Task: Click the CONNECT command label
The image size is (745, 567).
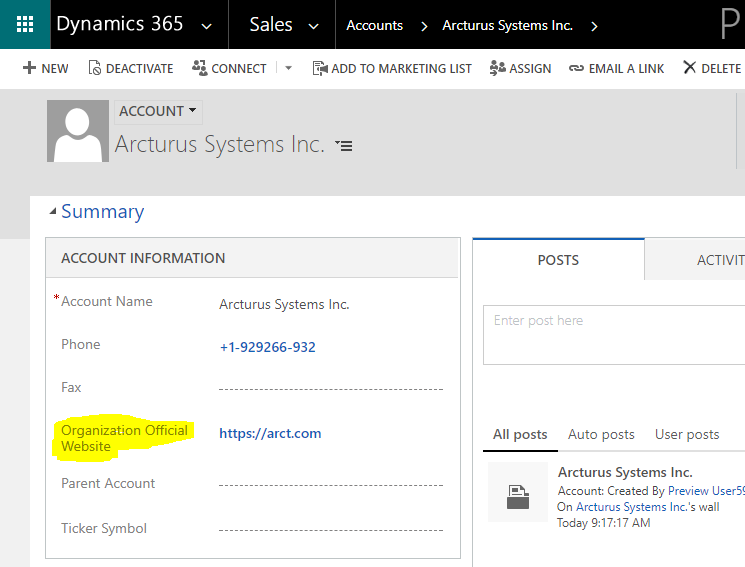Action: [x=239, y=69]
